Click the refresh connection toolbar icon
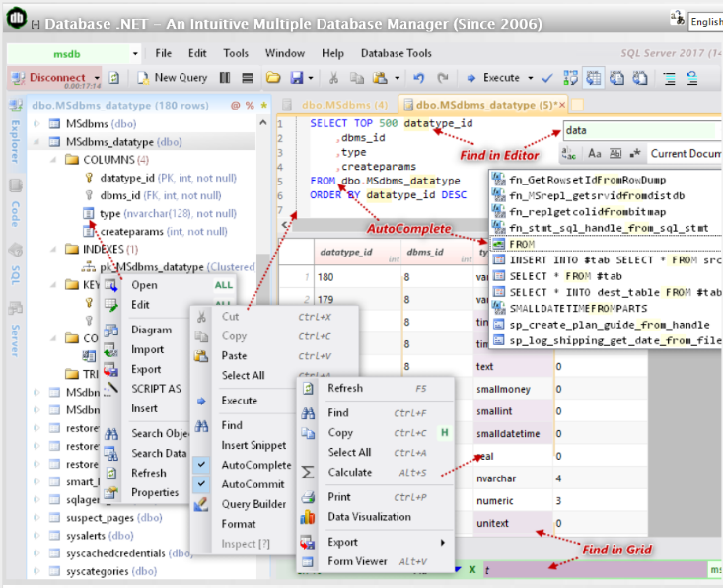The width and height of the screenshot is (723, 588). (113, 78)
